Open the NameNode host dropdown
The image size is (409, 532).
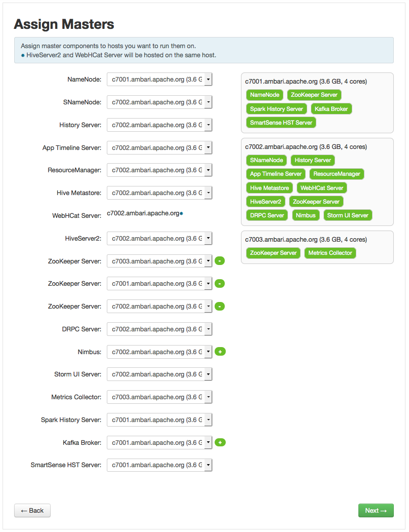(x=159, y=80)
